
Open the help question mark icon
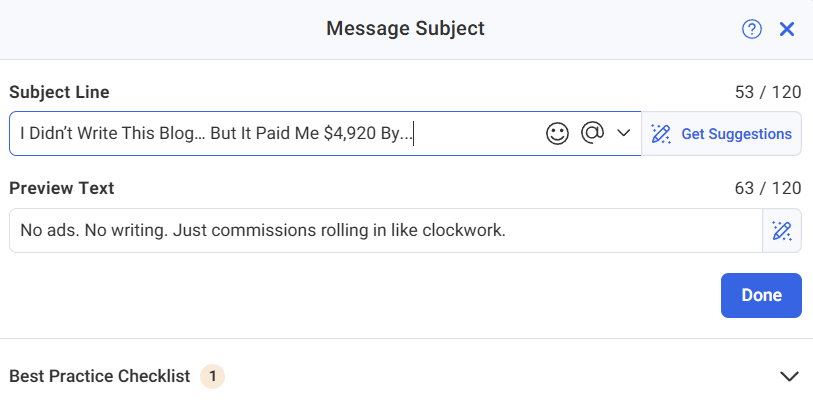pyautogui.click(x=751, y=29)
